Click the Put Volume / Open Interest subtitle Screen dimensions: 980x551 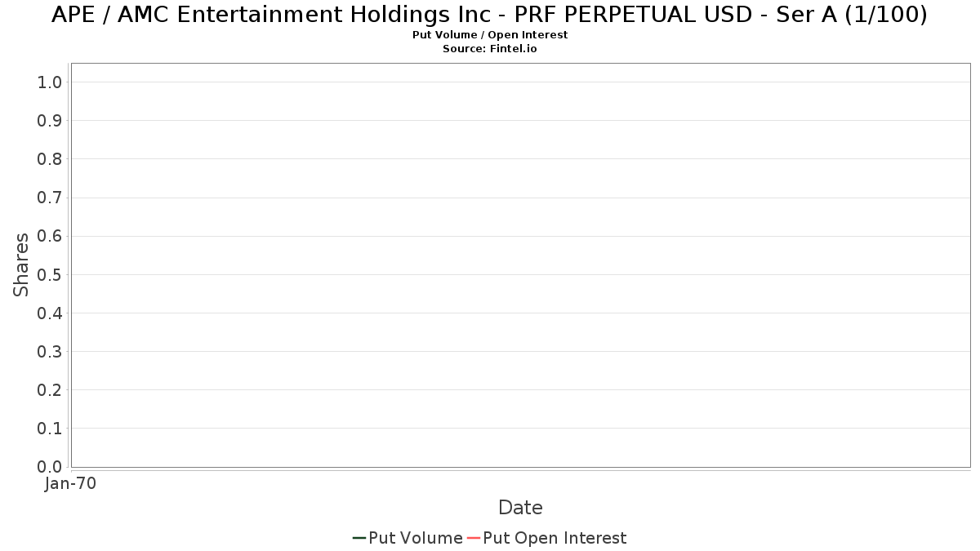490,35
